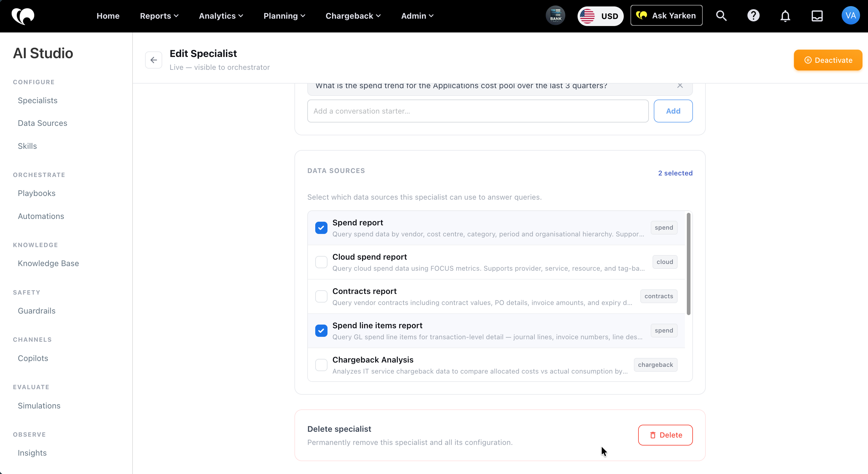Image resolution: width=868 pixels, height=474 pixels.
Task: Click the contracts tag label
Action: click(659, 296)
